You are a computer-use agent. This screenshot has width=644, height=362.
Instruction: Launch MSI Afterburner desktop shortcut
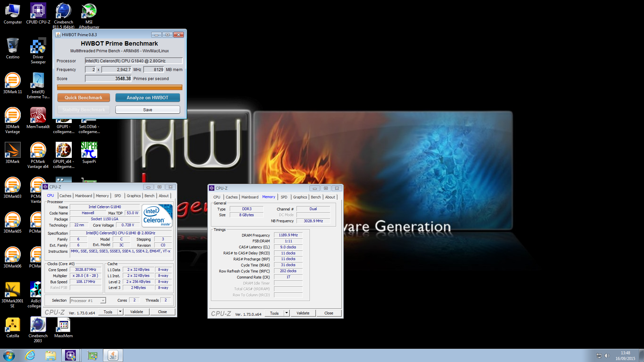[x=89, y=16]
